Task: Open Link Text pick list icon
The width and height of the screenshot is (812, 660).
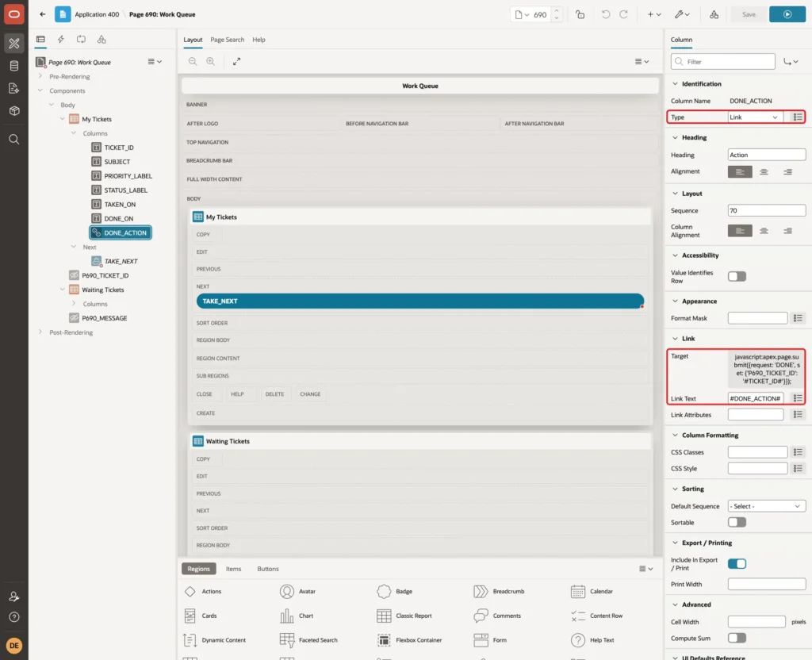Action: coord(798,398)
